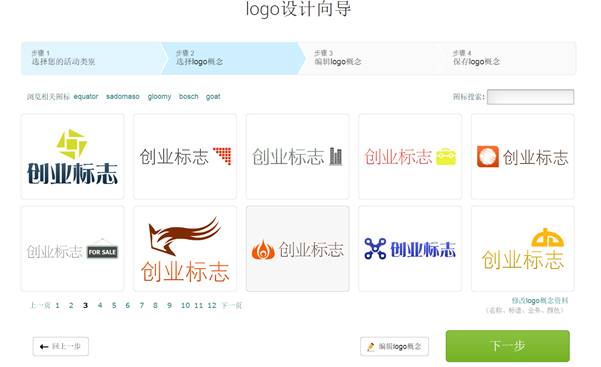
Task: Open results page 9
Action: pyautogui.click(x=169, y=306)
